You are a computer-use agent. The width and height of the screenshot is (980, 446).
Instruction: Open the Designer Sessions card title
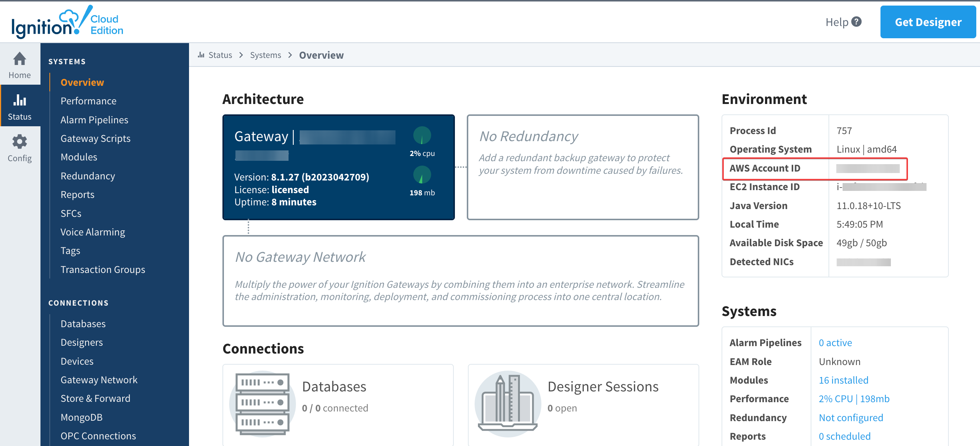tap(603, 386)
